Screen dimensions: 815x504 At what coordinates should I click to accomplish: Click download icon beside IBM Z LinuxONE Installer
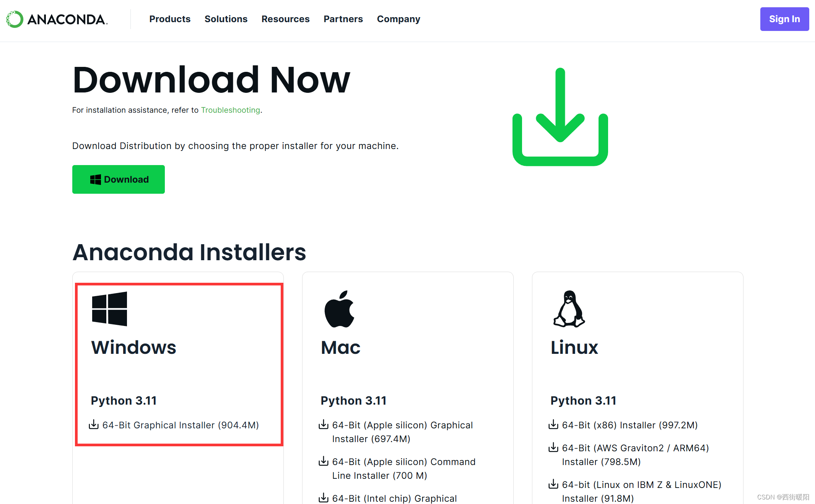click(x=553, y=484)
